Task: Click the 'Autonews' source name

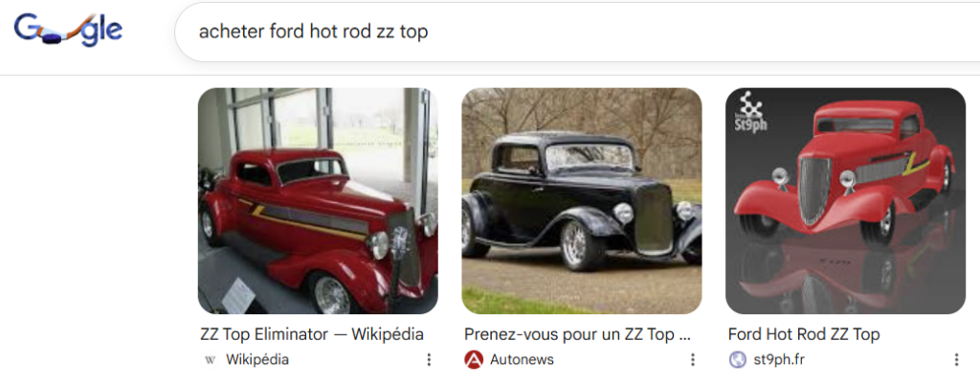Action: (x=522, y=360)
